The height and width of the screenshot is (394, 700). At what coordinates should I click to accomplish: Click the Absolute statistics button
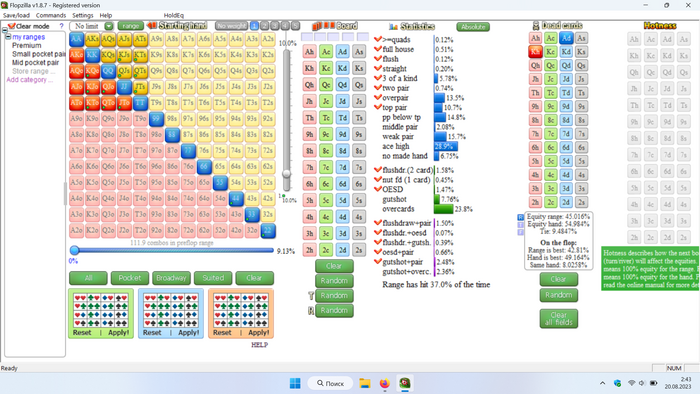pyautogui.click(x=473, y=27)
